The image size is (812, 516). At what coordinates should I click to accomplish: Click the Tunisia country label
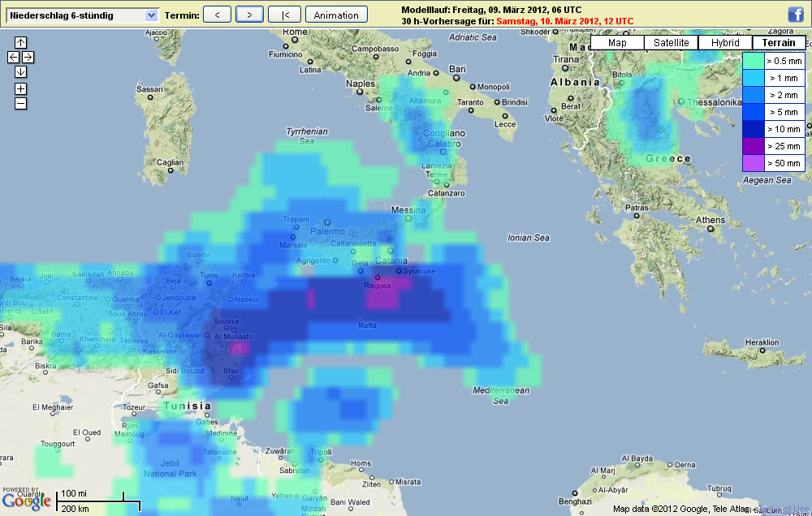[x=188, y=406]
